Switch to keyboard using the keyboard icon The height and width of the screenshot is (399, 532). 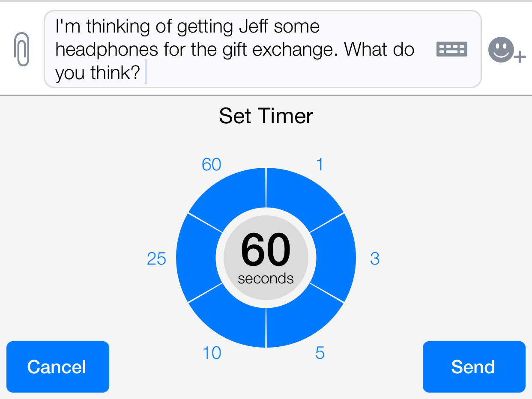coord(451,49)
